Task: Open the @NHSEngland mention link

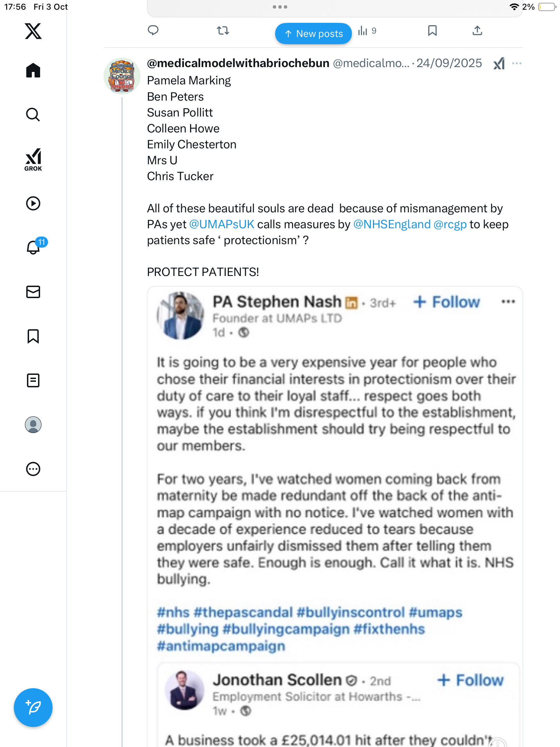Action: pyautogui.click(x=392, y=224)
